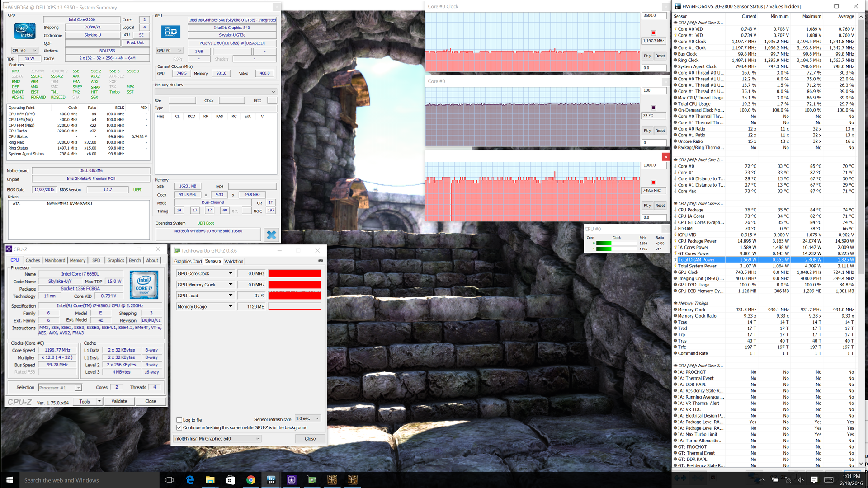
Task: Open the Action Center notification icon
Action: [x=814, y=480]
